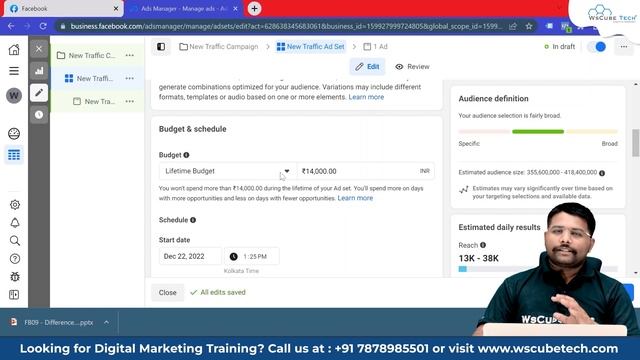Click the browser address bar URL

click(x=286, y=26)
